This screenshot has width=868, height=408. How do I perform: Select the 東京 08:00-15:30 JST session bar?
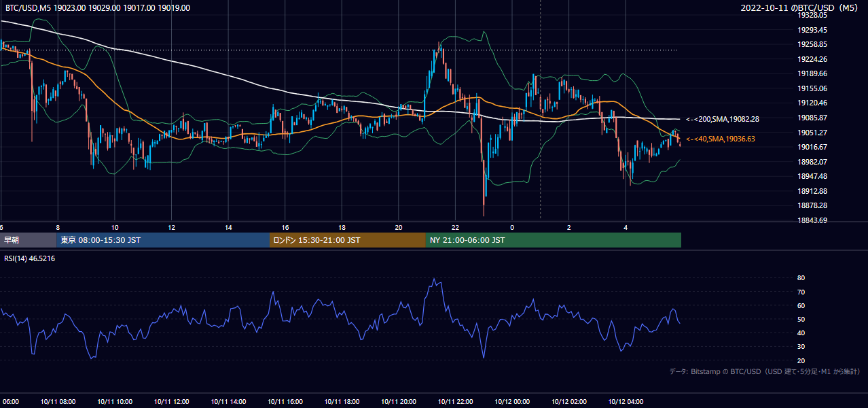tap(163, 240)
